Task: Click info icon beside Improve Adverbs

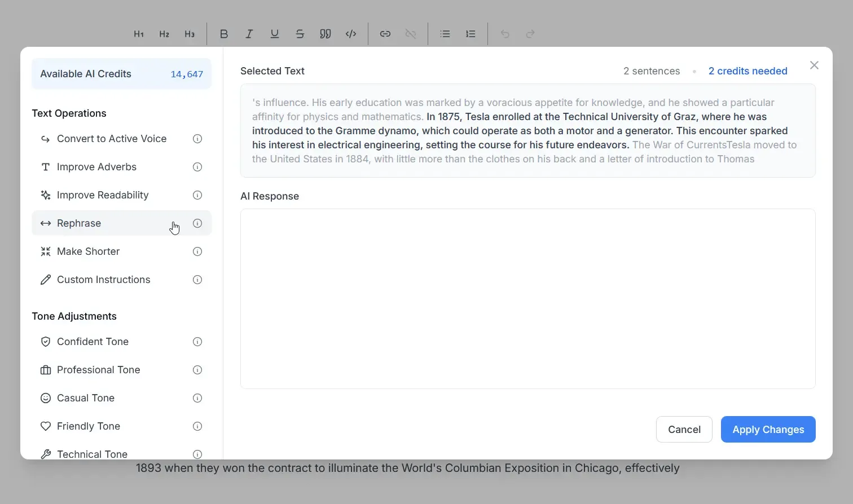Action: [x=197, y=167]
